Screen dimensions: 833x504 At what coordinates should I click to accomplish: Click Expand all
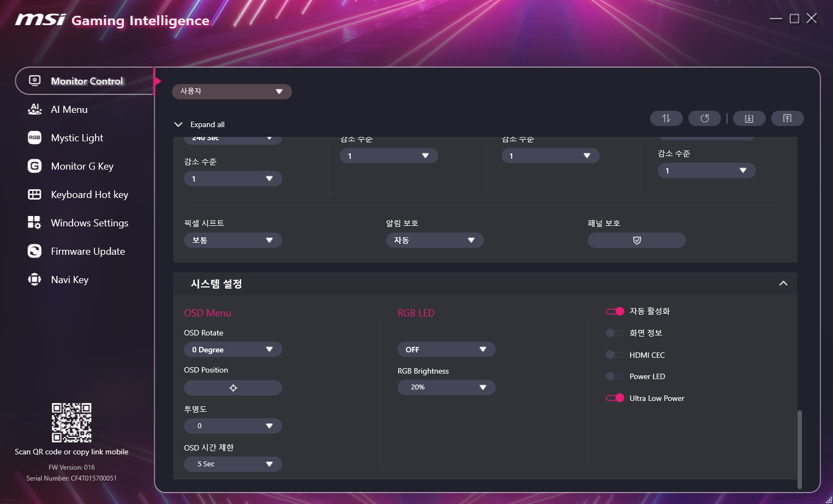click(207, 124)
